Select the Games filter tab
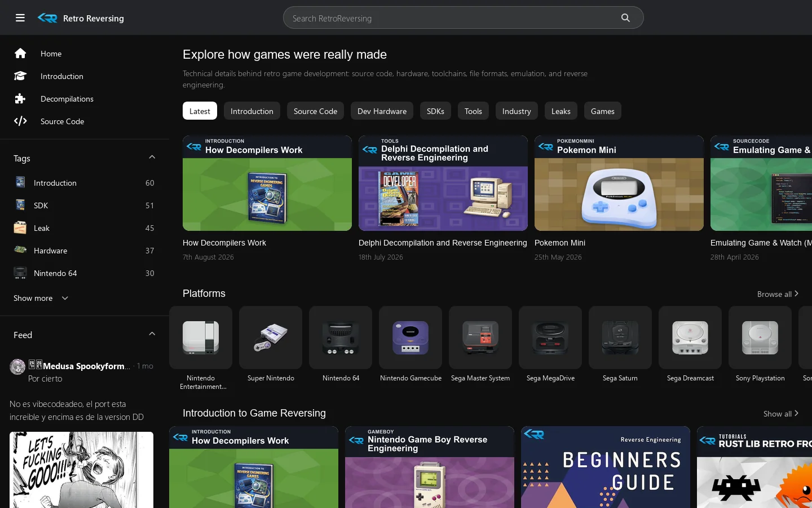Image resolution: width=812 pixels, height=508 pixels. (x=602, y=111)
